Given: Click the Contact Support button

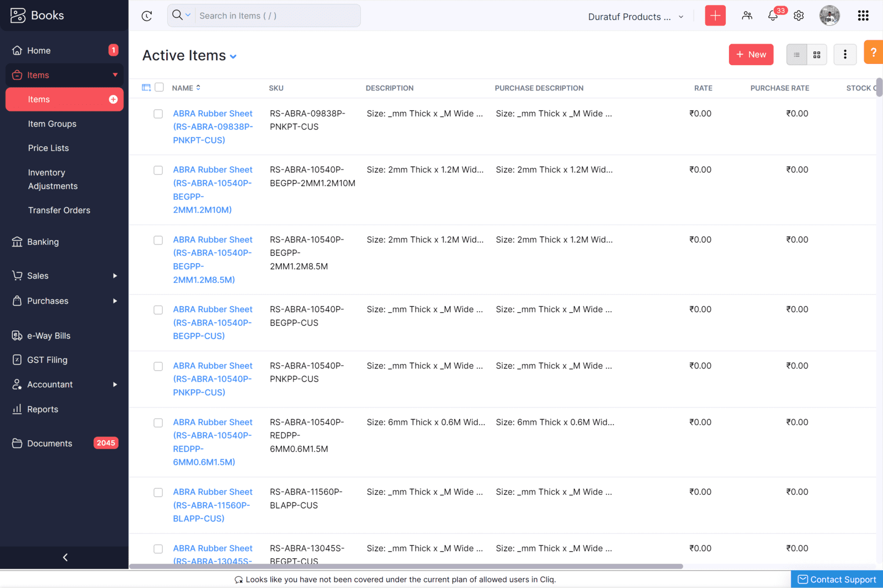Looking at the screenshot, I should pos(837,579).
